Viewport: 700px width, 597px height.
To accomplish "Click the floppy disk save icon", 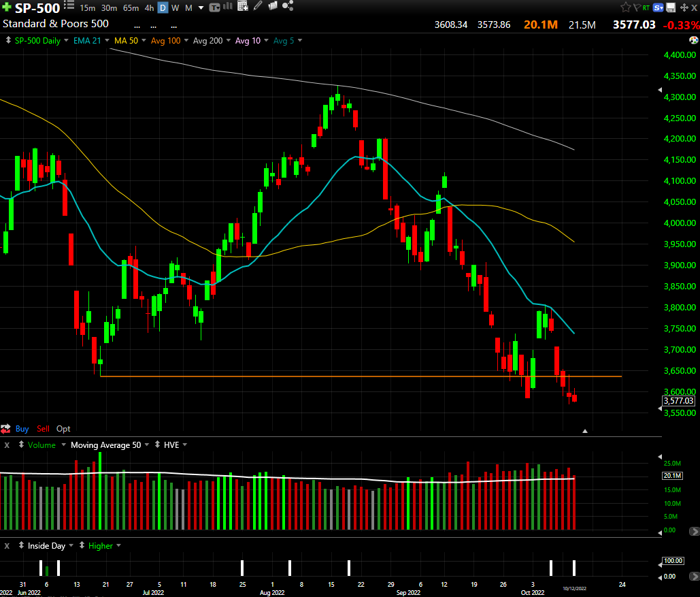I will click(x=671, y=7).
